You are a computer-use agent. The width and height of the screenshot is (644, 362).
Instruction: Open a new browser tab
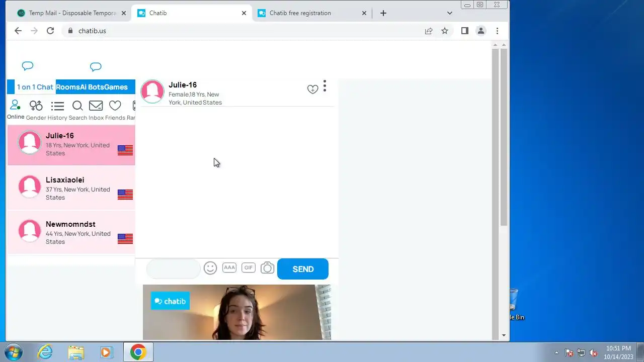[383, 13]
